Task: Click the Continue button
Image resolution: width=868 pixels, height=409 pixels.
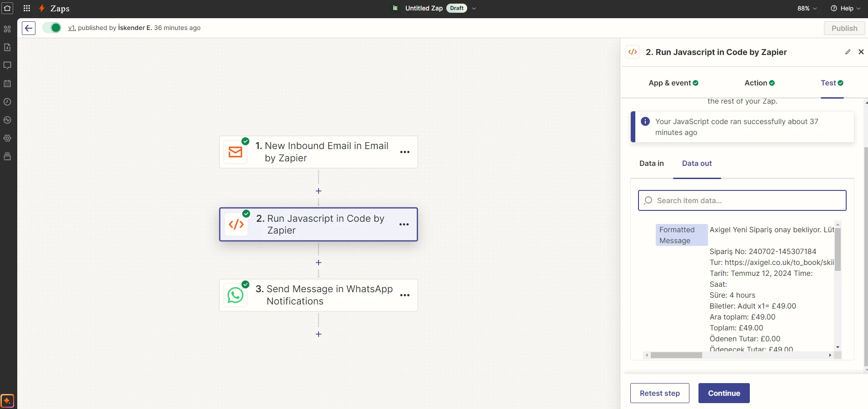Action: pos(724,393)
